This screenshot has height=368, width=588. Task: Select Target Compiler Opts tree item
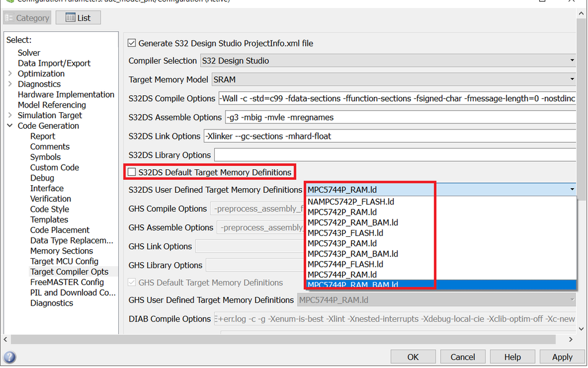(x=69, y=272)
